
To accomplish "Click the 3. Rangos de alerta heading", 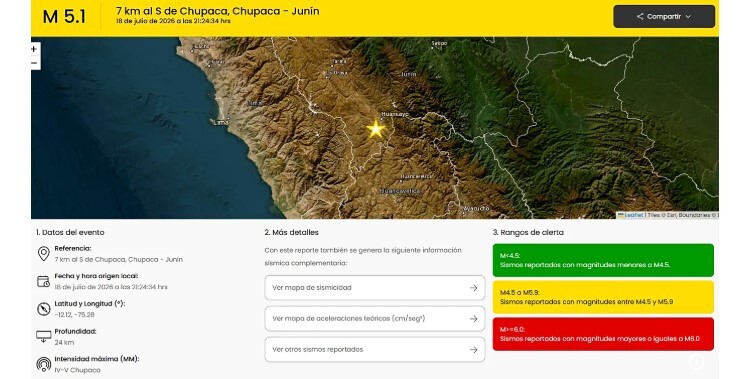I will (528, 232).
